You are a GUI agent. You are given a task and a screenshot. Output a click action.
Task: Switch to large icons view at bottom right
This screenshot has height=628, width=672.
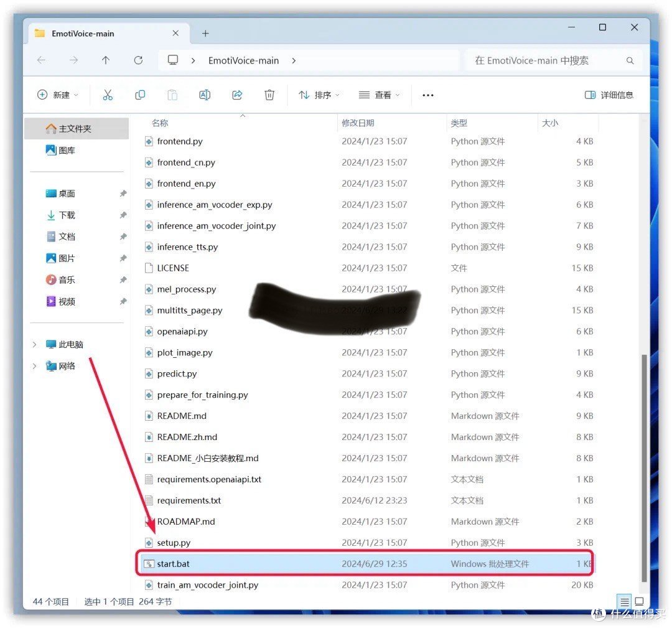tap(639, 601)
